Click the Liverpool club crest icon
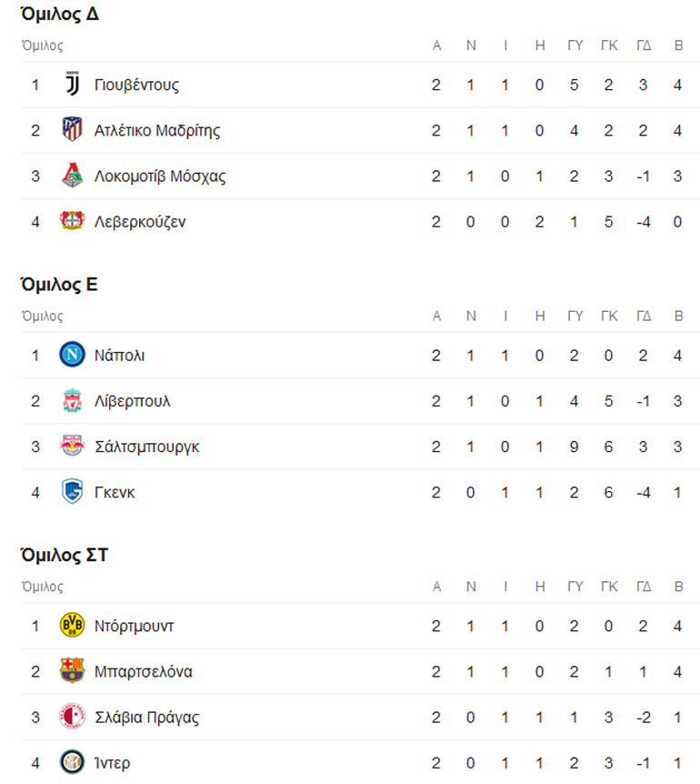The image size is (700, 784). click(72, 400)
